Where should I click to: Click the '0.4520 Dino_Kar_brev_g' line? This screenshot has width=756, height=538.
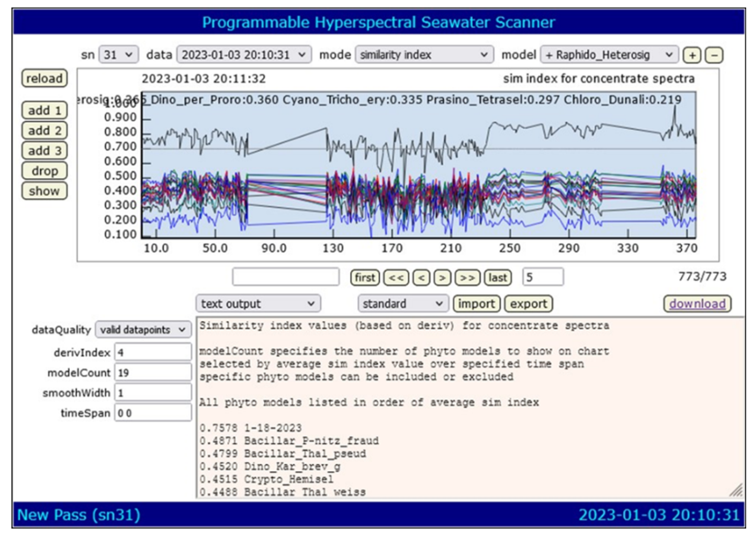[x=270, y=467]
